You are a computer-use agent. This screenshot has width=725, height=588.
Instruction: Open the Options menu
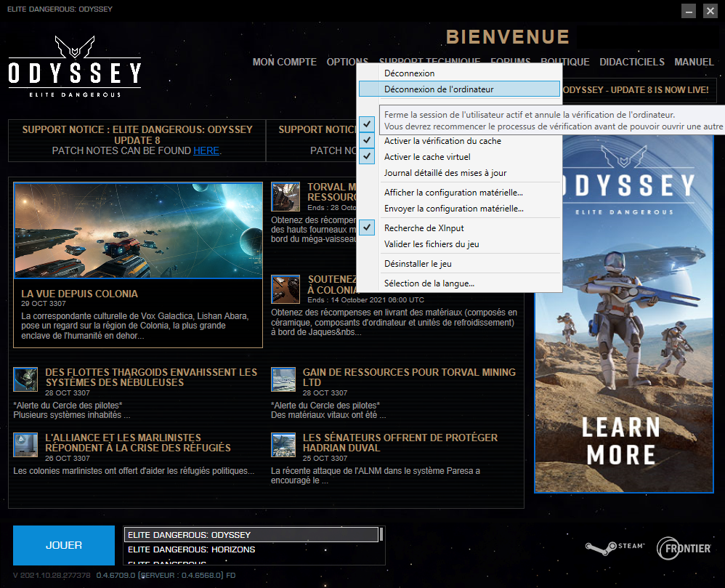click(x=347, y=60)
